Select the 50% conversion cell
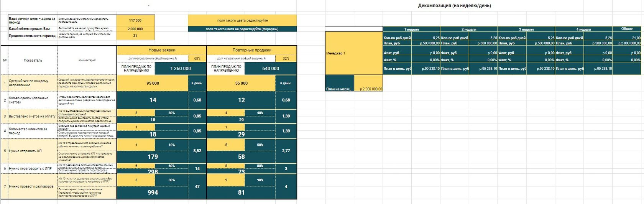Screen dimensions: 644x204 (260, 145)
